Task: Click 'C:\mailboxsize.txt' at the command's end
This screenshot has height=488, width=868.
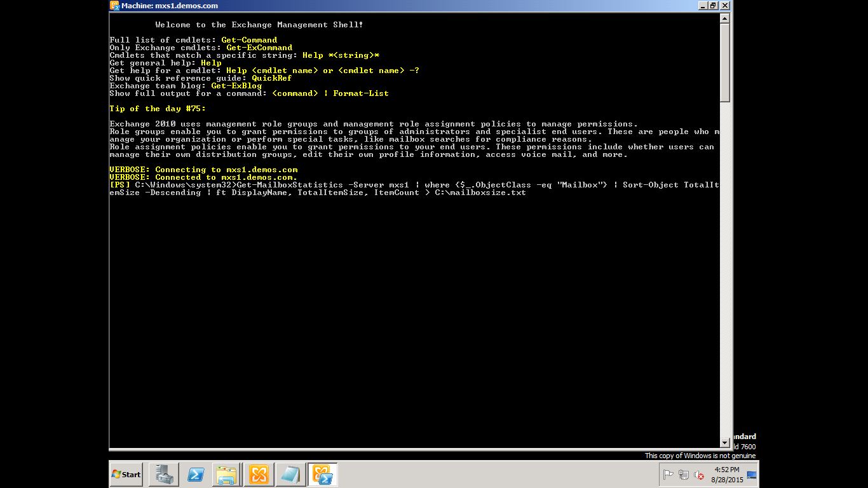Action: pos(480,193)
